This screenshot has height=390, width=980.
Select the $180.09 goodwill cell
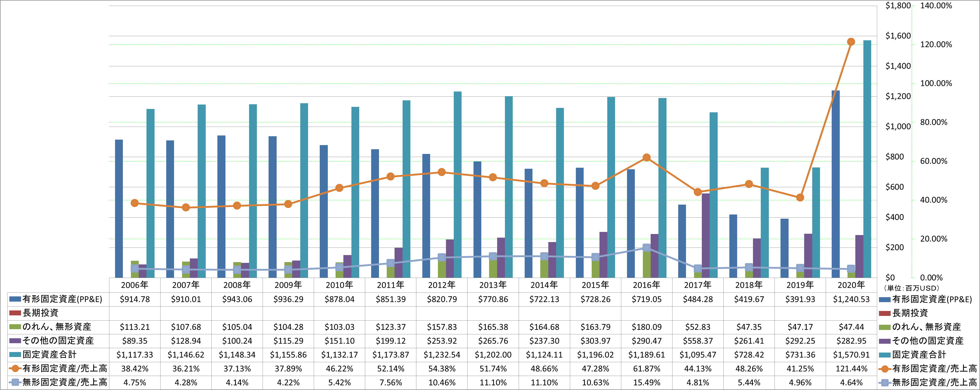(x=646, y=327)
